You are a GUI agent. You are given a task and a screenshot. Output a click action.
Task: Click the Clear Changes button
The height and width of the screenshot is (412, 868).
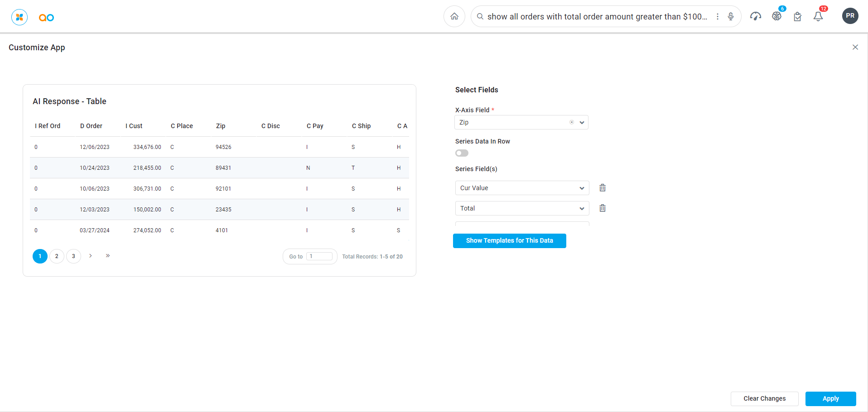pos(764,399)
